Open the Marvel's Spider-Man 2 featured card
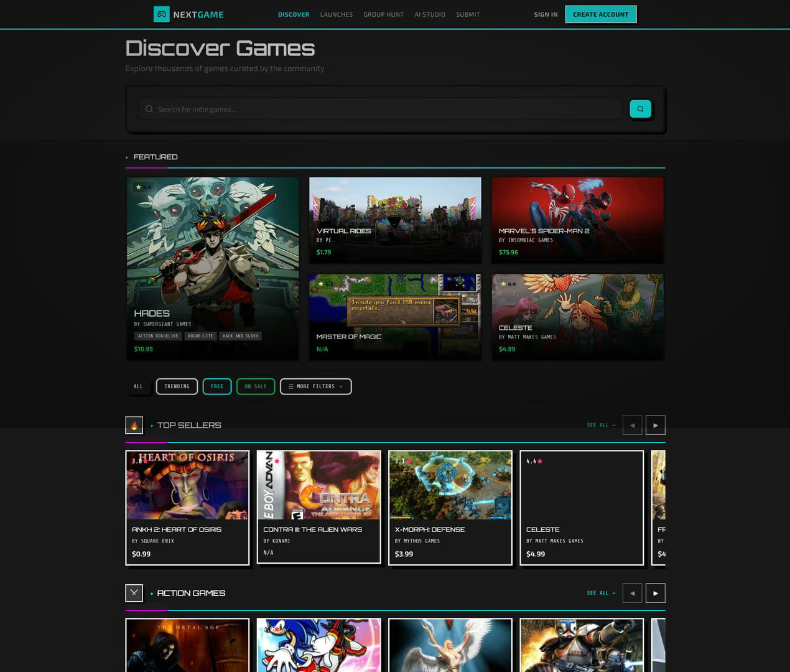The height and width of the screenshot is (672, 790). [x=577, y=220]
